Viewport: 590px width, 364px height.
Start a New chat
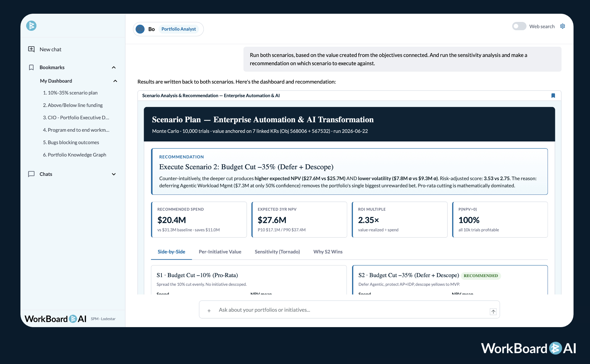point(50,49)
